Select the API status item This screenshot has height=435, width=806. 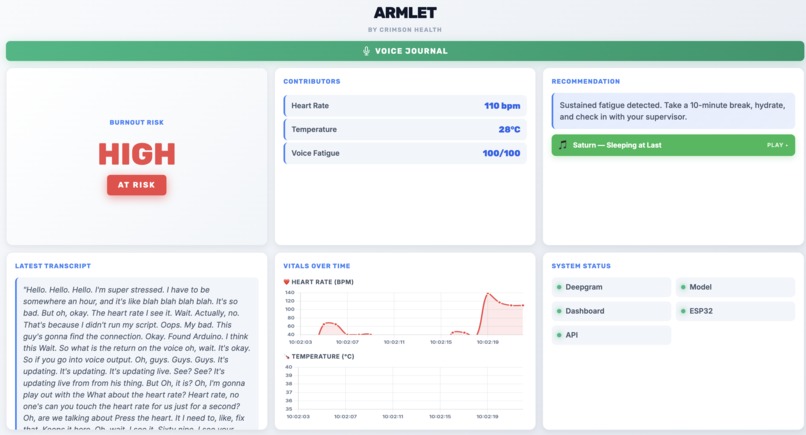coord(611,335)
